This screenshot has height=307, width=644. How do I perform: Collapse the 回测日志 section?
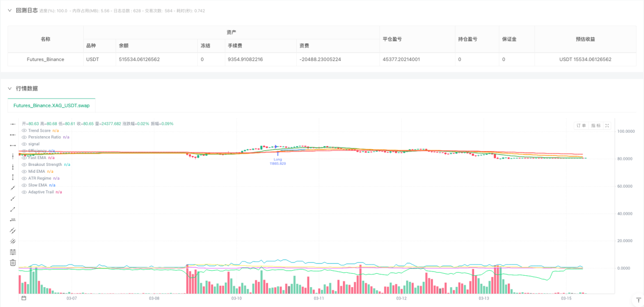[9, 10]
